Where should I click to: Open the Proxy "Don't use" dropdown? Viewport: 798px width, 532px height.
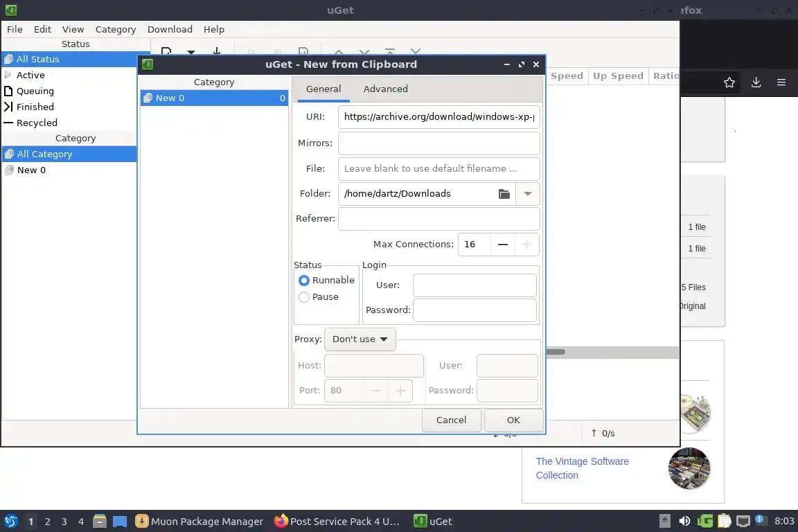[360, 339]
